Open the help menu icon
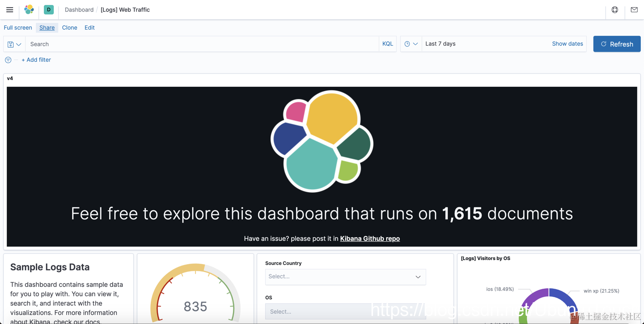The height and width of the screenshot is (324, 644). click(615, 9)
